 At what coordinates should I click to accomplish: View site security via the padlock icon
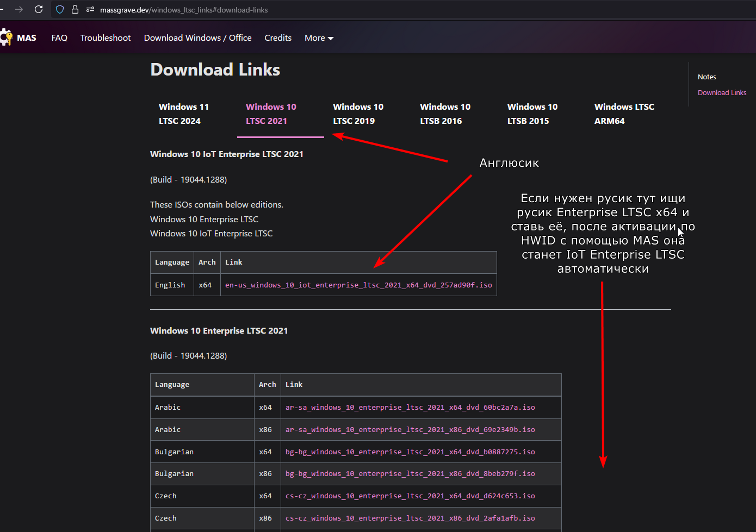[x=75, y=9]
